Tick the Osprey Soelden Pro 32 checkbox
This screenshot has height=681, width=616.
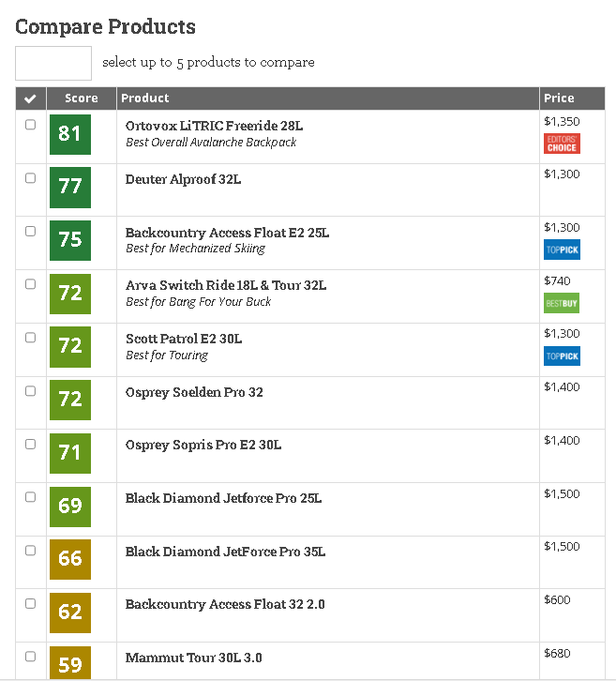[x=30, y=391]
